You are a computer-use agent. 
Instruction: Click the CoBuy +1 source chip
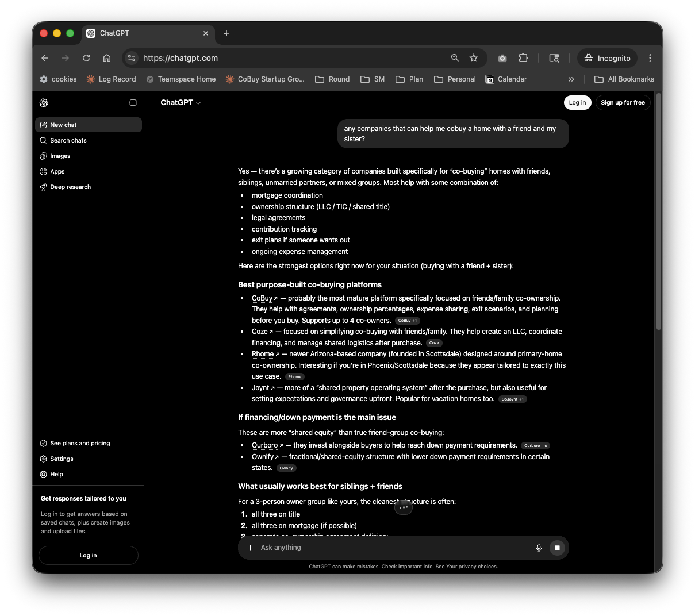click(408, 321)
